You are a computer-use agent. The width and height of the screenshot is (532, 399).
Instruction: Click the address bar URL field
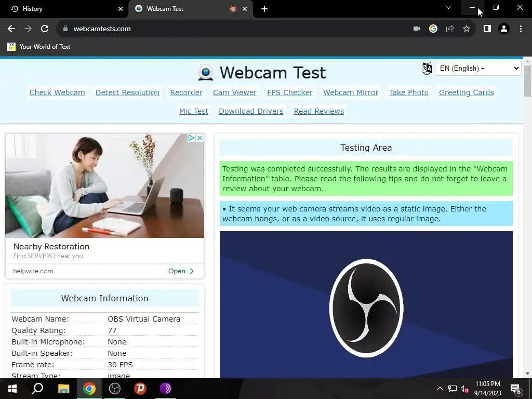coord(234,29)
